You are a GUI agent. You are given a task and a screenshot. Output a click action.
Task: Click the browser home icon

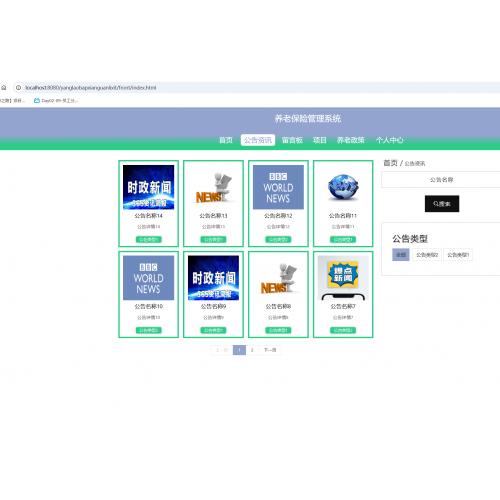(x=4, y=88)
